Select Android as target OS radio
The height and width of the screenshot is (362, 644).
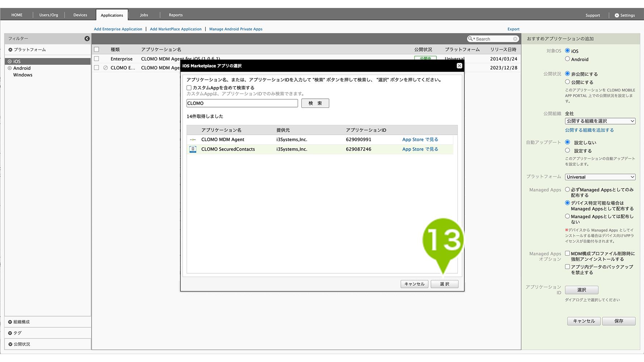(x=568, y=59)
